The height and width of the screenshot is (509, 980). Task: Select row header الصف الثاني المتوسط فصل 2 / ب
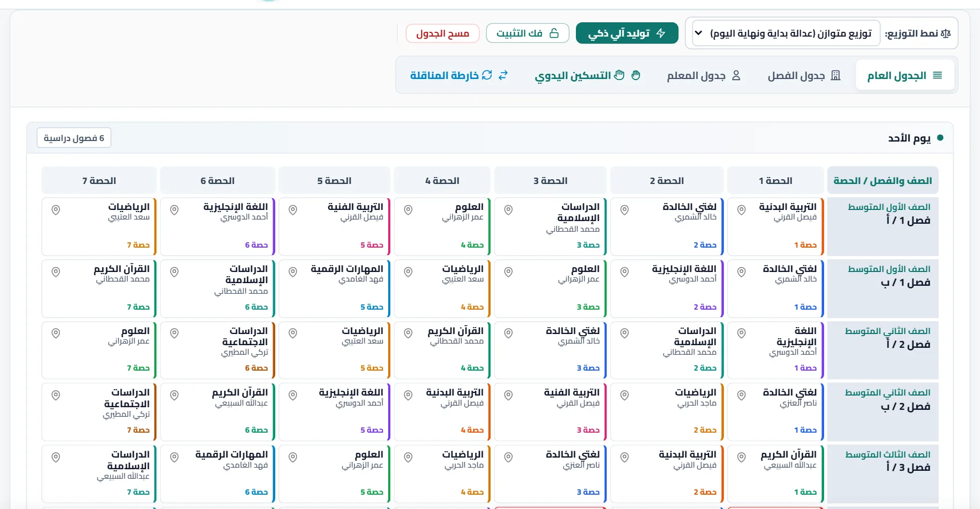883,412
